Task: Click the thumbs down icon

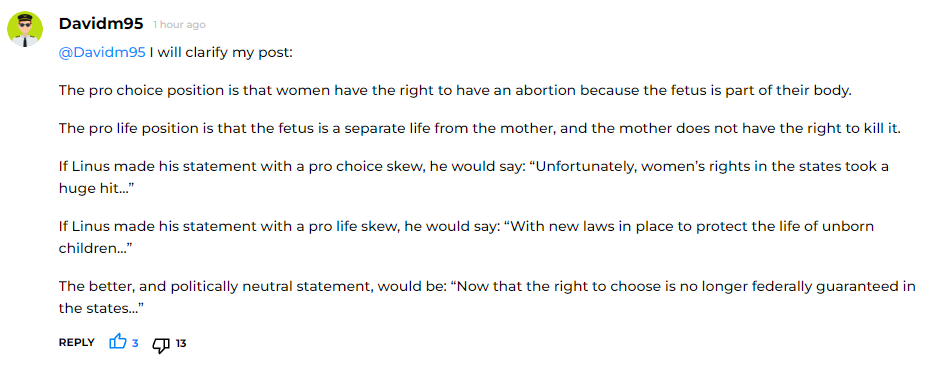Action: [x=161, y=344]
